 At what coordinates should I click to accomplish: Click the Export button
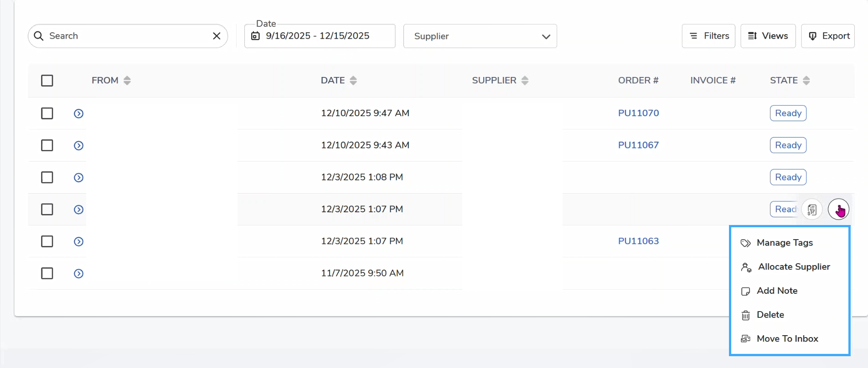(x=828, y=36)
